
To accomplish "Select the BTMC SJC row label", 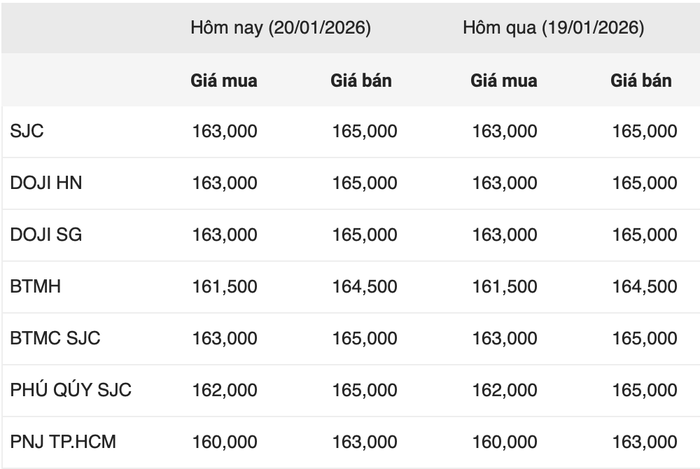I will coord(55,338).
